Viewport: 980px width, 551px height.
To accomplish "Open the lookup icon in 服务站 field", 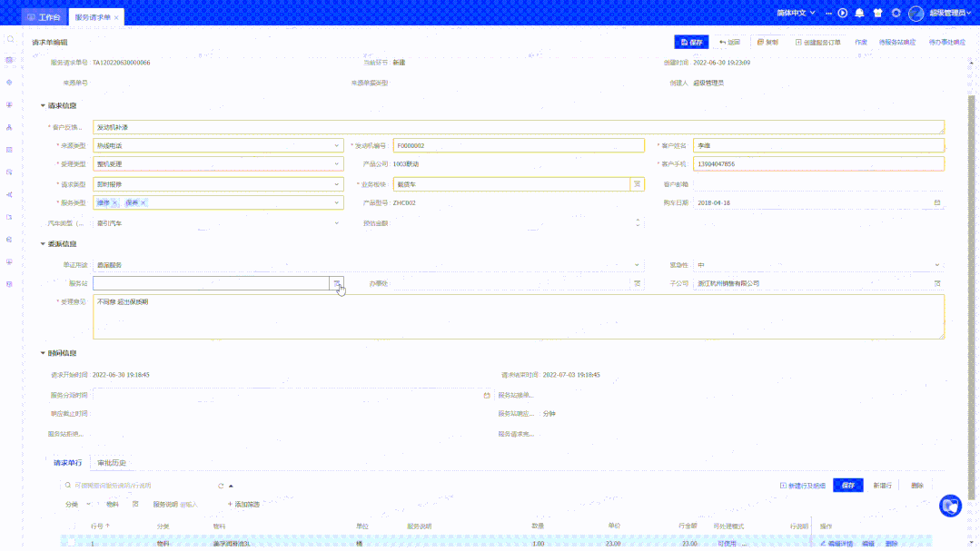I will 337,284.
